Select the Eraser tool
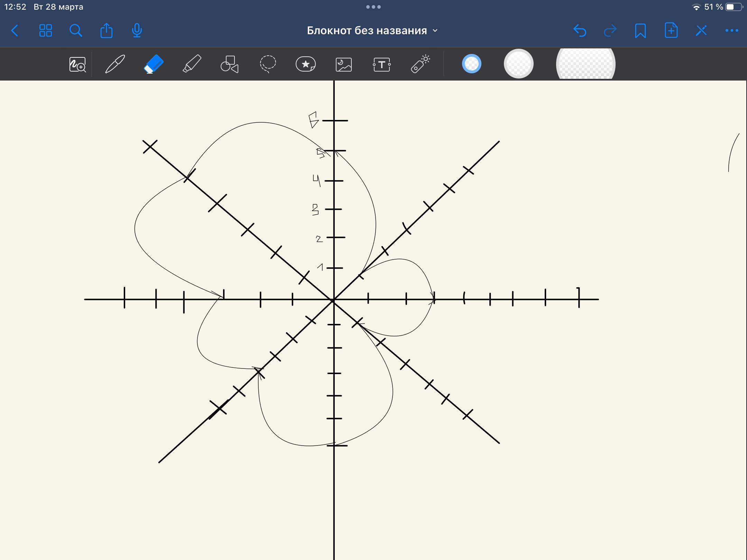Screen dimensions: 747x560 click(153, 64)
